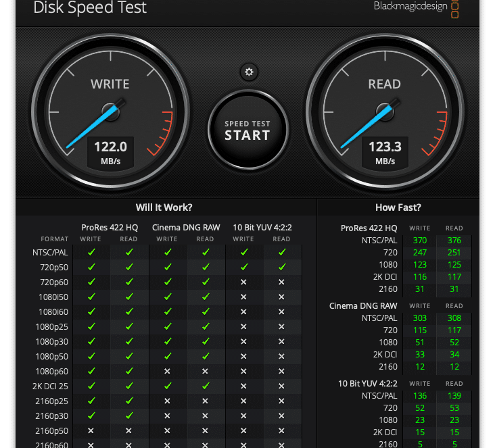Click the 1080p50 format row label
495x448 pixels.
tap(52, 357)
